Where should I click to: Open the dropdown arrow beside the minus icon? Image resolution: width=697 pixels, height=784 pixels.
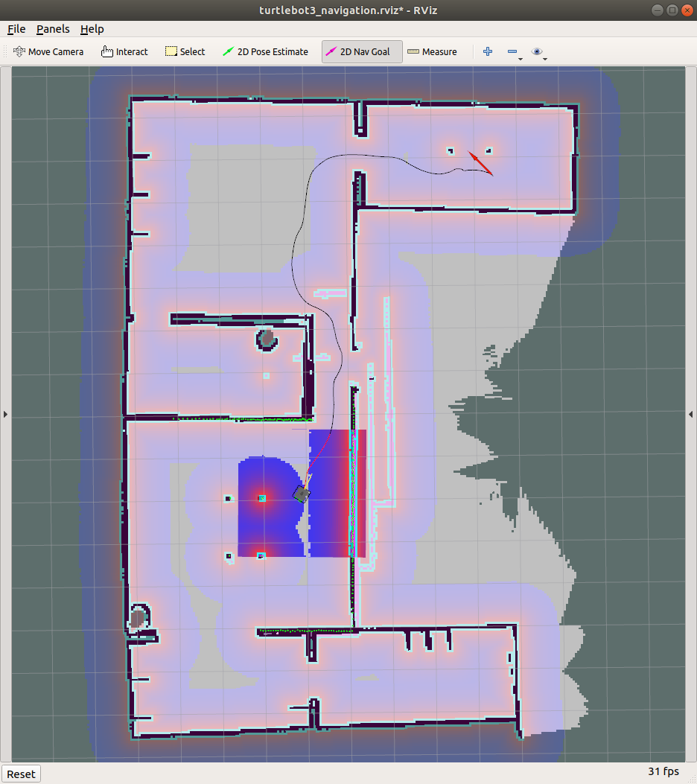[x=521, y=59]
